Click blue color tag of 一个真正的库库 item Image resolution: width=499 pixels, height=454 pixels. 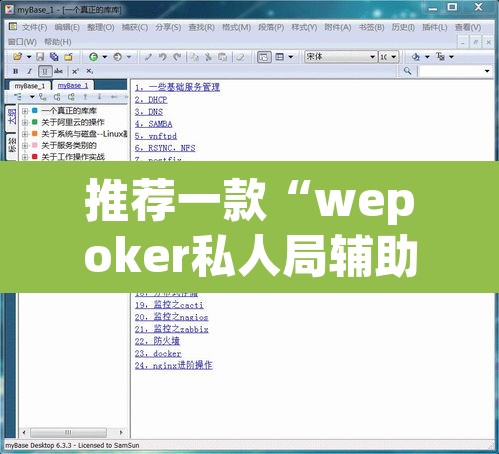(x=35, y=110)
